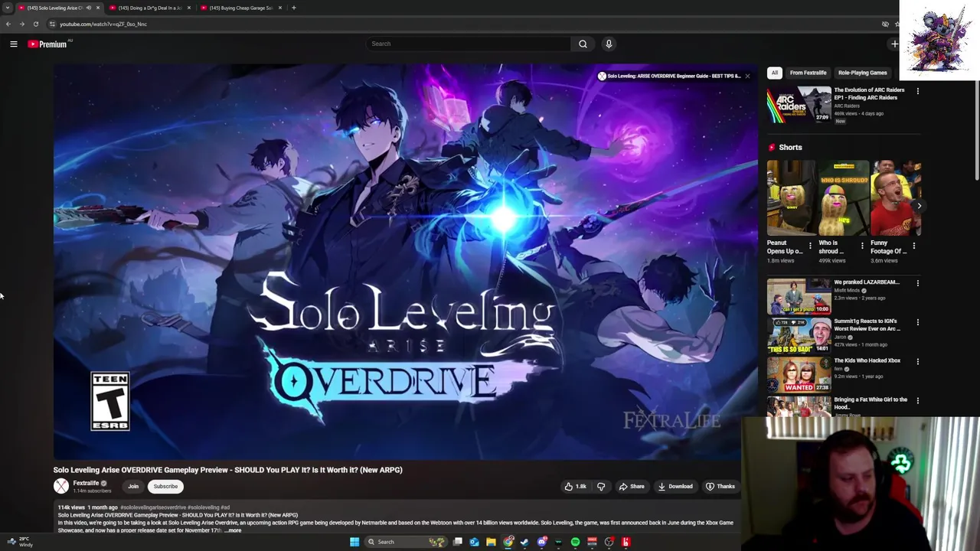Close the Buying Cheap Garage Sale tab

pos(280,8)
